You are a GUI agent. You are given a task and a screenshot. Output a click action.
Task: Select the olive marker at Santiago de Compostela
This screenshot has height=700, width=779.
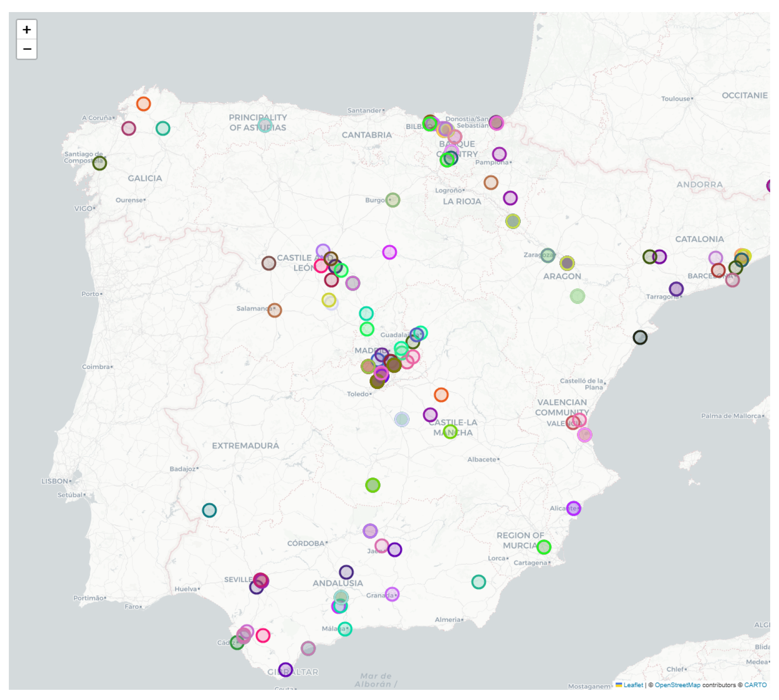[99, 163]
